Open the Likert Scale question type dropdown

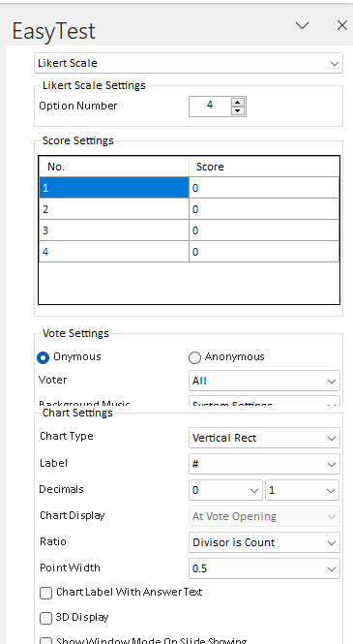click(189, 63)
